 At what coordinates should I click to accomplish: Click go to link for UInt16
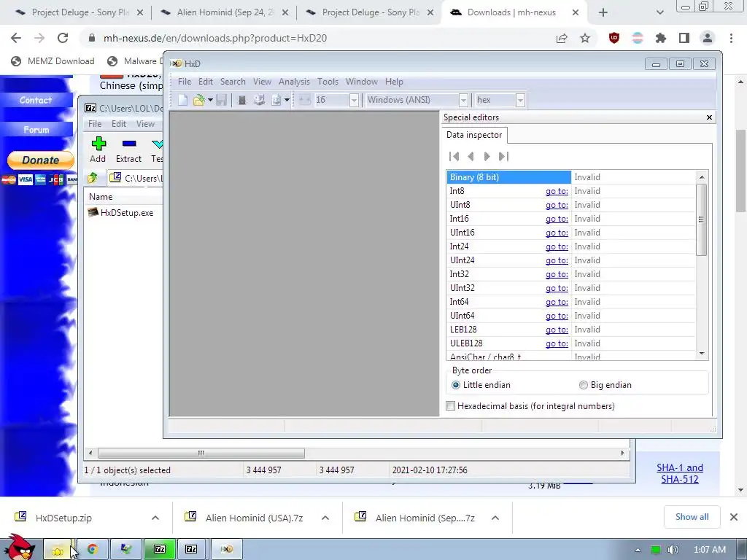pos(557,233)
